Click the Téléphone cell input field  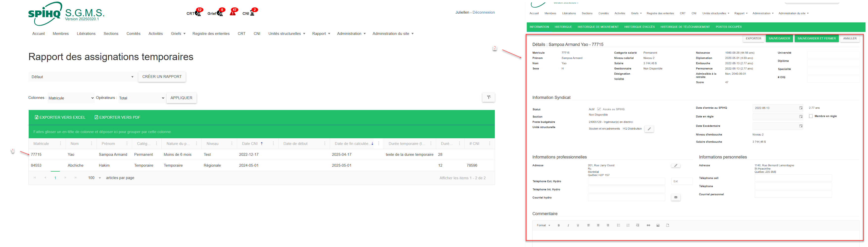tap(793, 178)
